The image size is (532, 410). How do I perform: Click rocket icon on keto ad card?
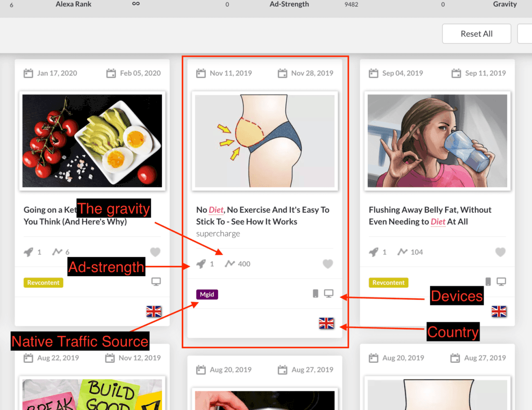[x=29, y=252]
